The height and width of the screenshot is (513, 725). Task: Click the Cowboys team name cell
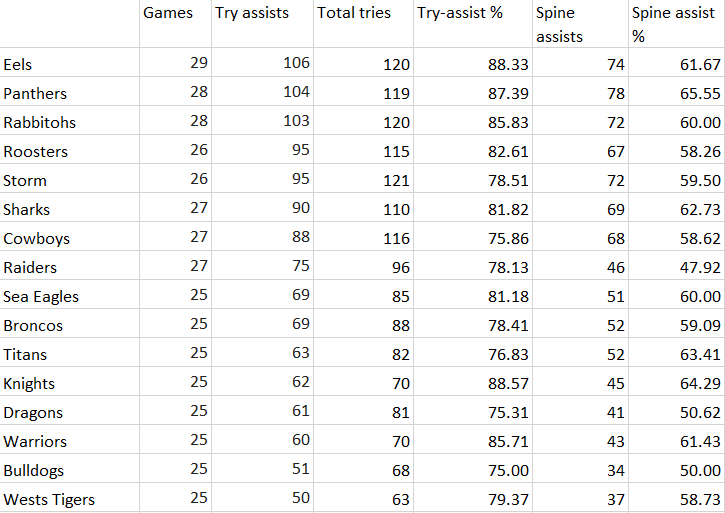tap(36, 239)
